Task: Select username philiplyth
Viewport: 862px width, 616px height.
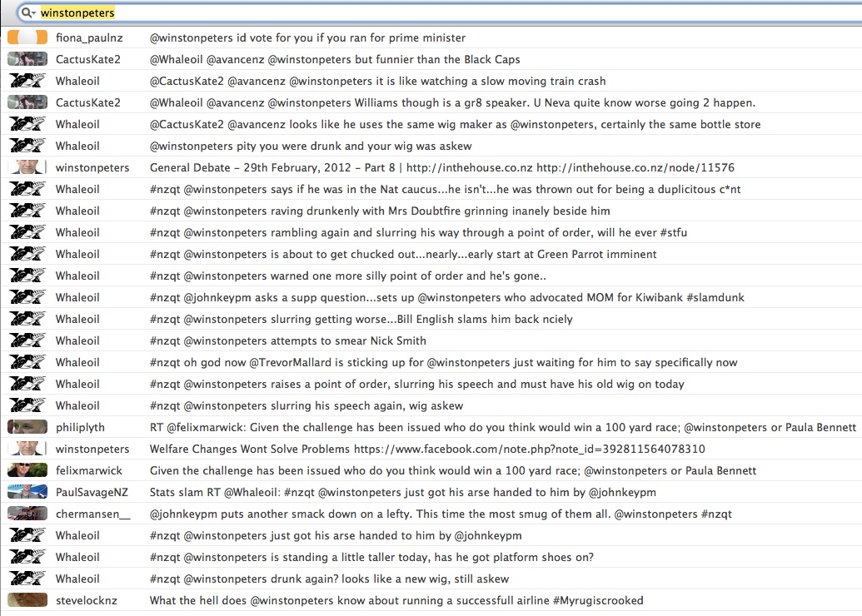Action: pos(80,428)
